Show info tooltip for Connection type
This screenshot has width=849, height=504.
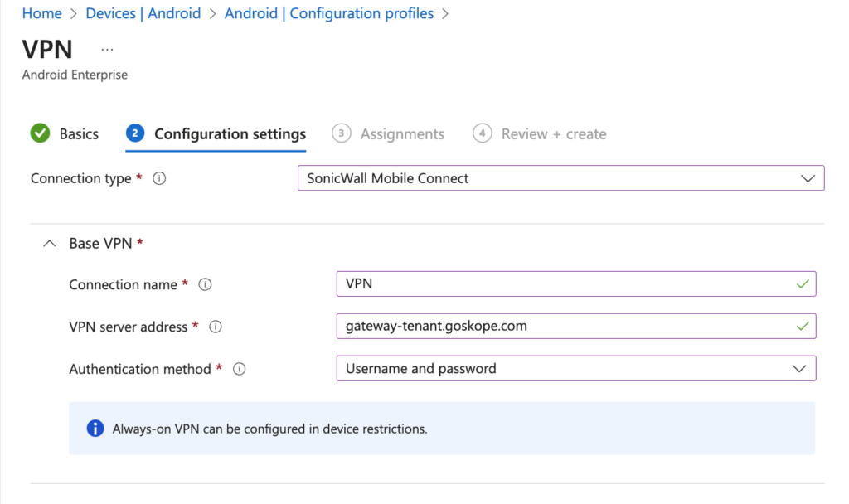click(159, 179)
